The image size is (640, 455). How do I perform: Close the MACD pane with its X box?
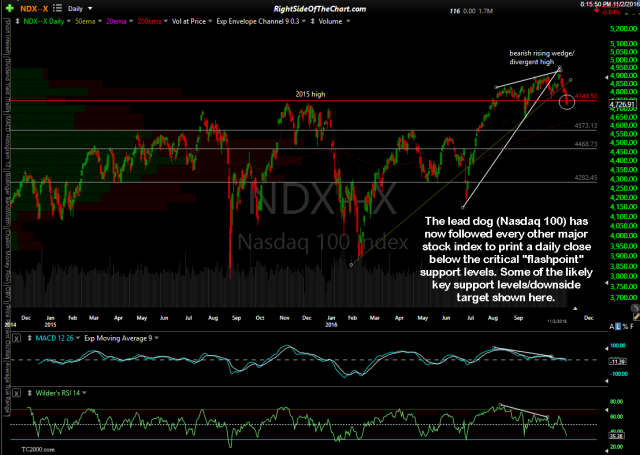click(x=16, y=338)
